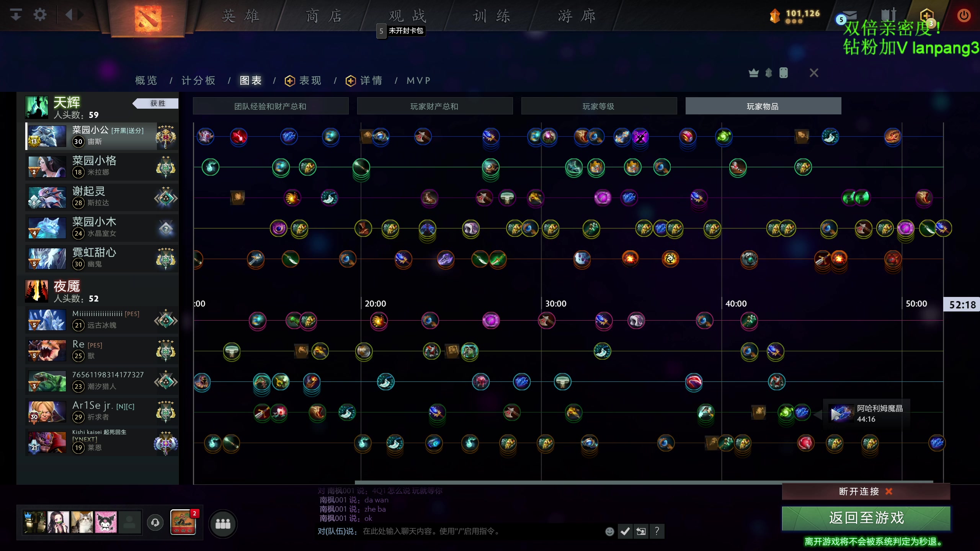Image resolution: width=980 pixels, height=551 pixels.
Task: Click the 菜园小公 rank medal icon
Action: (x=166, y=136)
